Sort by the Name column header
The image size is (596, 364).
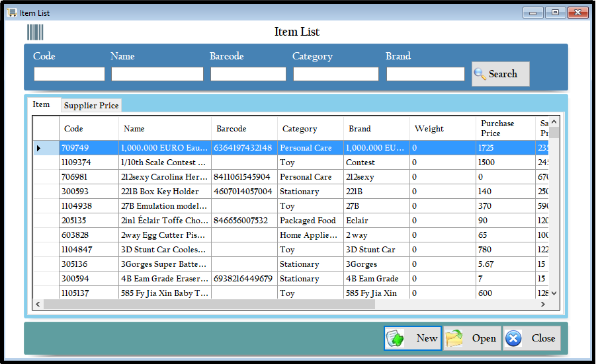pyautogui.click(x=165, y=129)
